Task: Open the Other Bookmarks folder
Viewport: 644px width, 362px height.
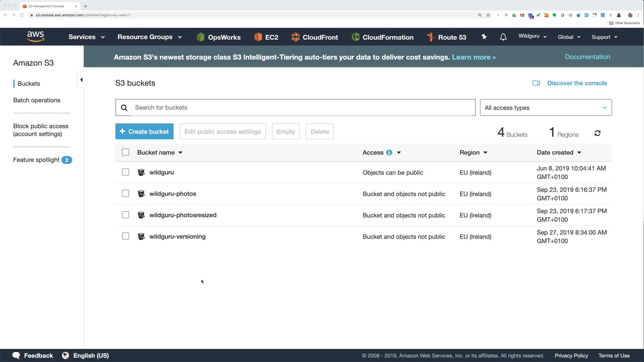Action: point(624,23)
